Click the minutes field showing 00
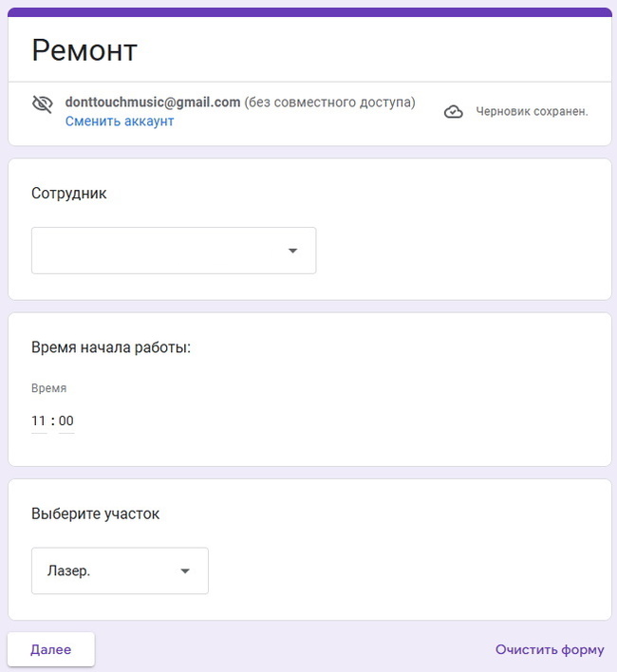The width and height of the screenshot is (617, 672). point(66,421)
